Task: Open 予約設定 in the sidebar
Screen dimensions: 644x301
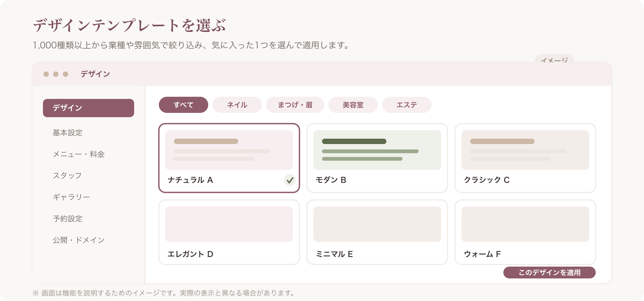Action: (68, 219)
